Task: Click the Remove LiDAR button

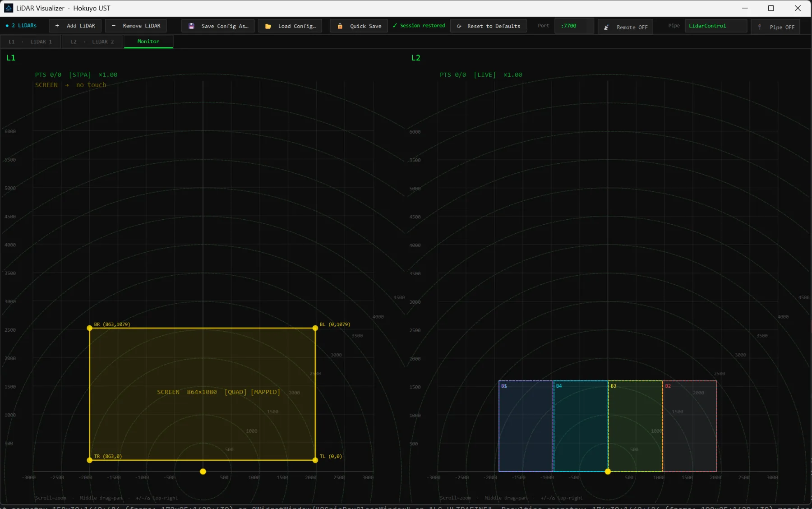Action: click(x=136, y=26)
